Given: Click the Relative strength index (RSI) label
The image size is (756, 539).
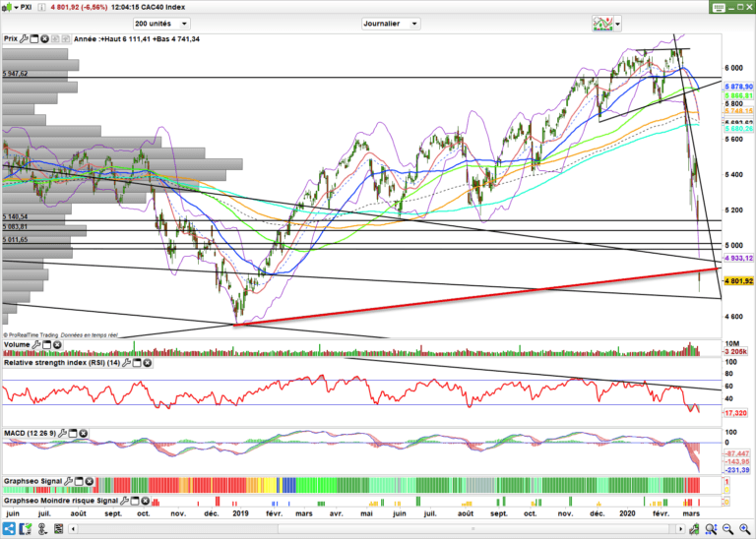Looking at the screenshot, I should [61, 363].
